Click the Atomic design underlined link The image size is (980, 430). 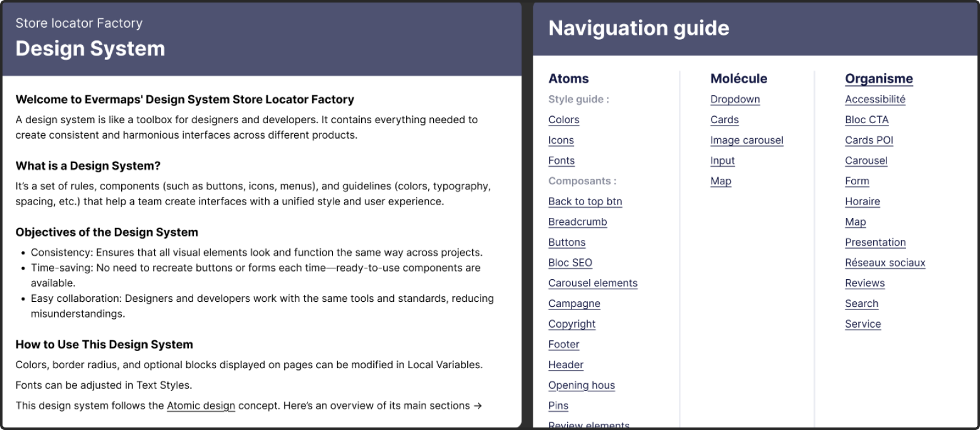(x=201, y=405)
